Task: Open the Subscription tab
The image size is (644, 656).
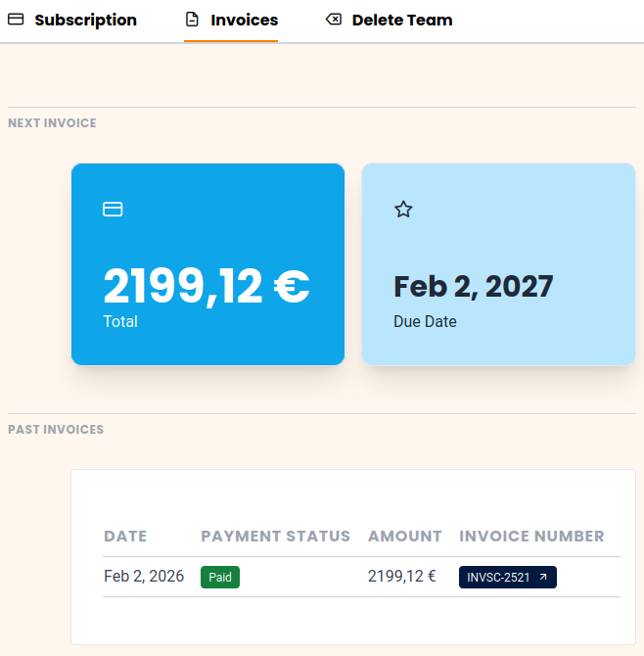Action: point(85,20)
